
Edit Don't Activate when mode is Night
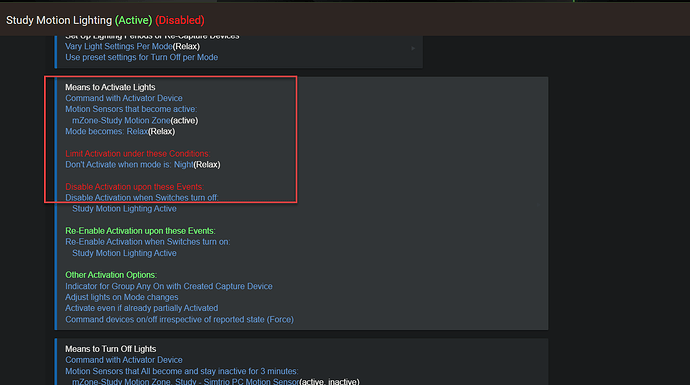pyautogui.click(x=143, y=165)
